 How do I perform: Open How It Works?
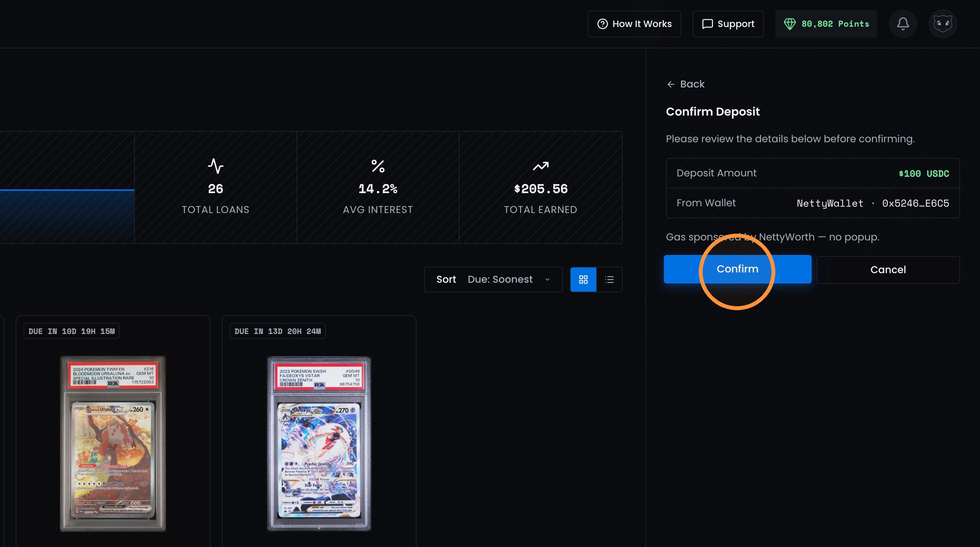pyautogui.click(x=634, y=24)
